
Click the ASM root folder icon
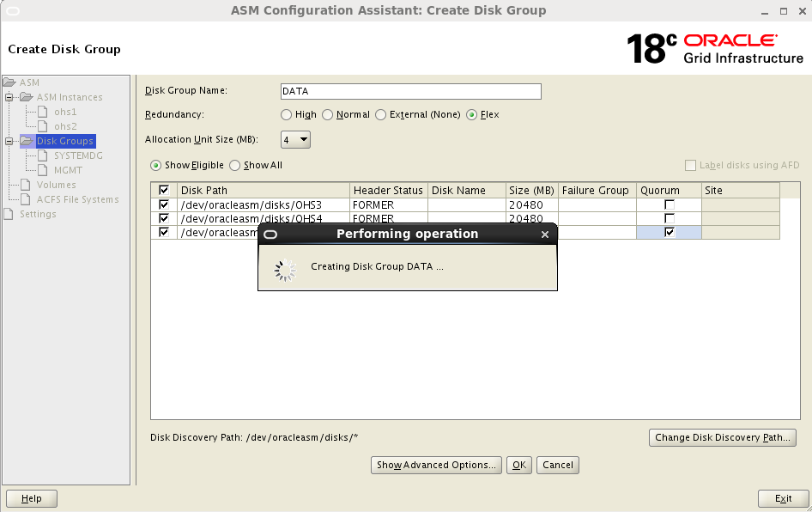9,82
